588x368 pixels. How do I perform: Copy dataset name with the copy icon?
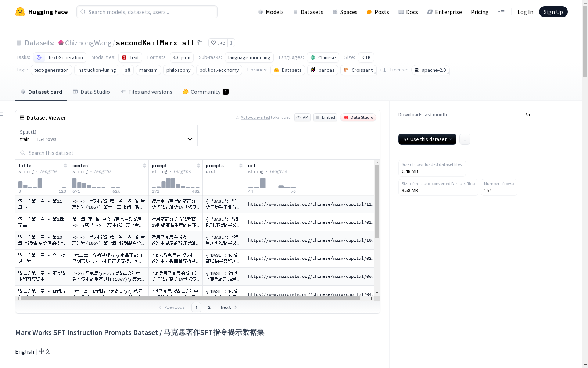[200, 43]
